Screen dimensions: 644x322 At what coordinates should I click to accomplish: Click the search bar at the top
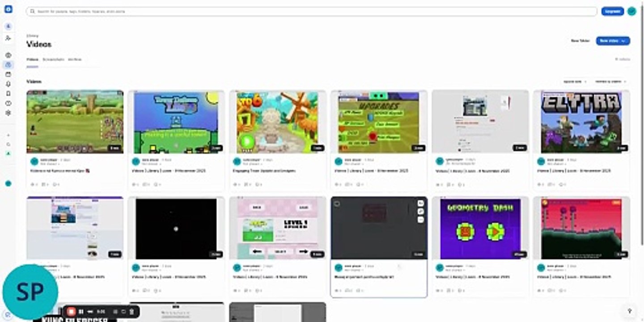click(x=311, y=11)
